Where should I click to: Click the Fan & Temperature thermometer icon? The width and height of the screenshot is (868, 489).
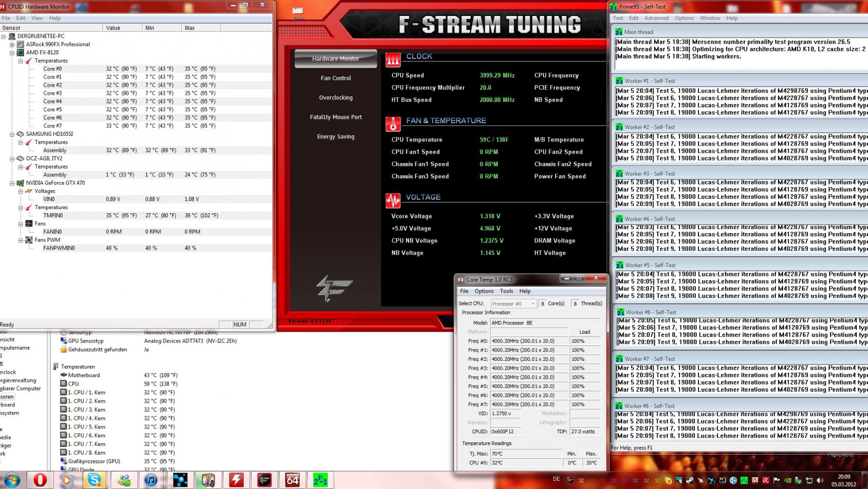pos(393,124)
